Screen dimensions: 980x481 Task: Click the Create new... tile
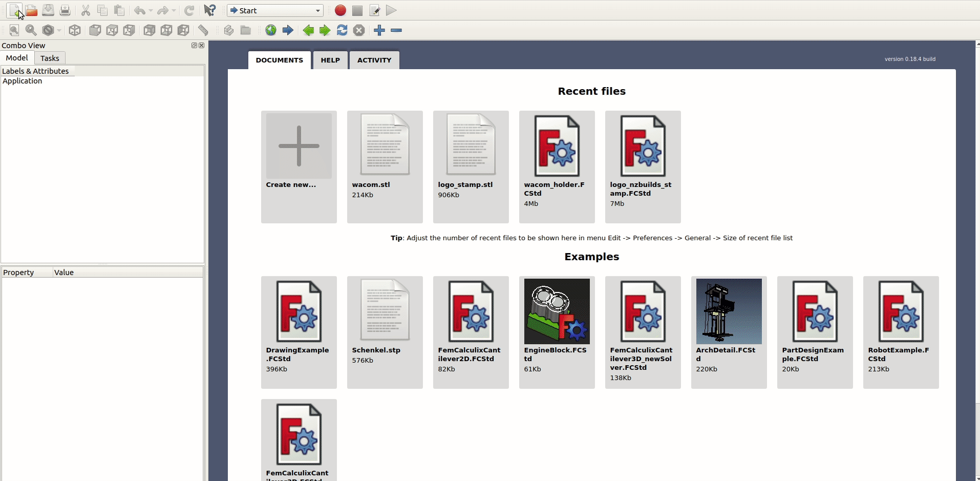[299, 167]
